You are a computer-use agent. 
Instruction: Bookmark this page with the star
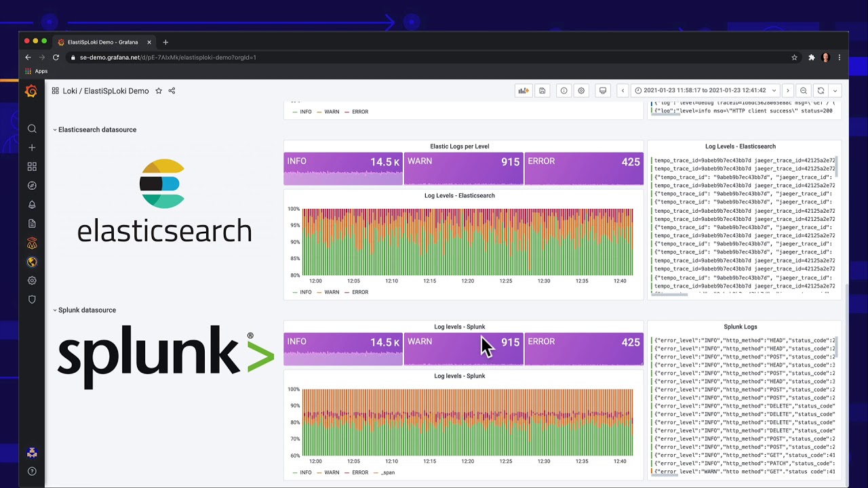tap(794, 58)
